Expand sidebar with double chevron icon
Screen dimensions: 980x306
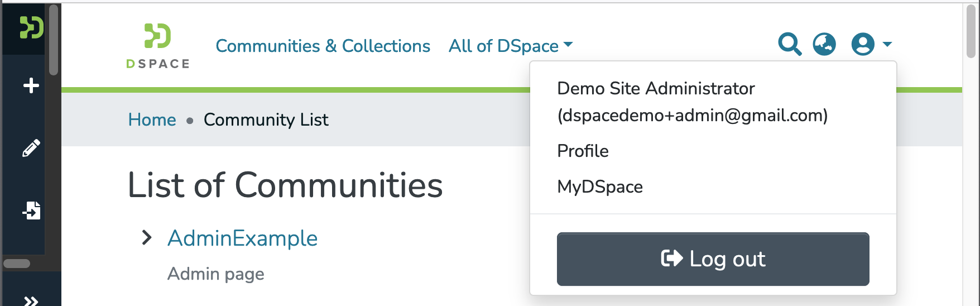[31, 300]
